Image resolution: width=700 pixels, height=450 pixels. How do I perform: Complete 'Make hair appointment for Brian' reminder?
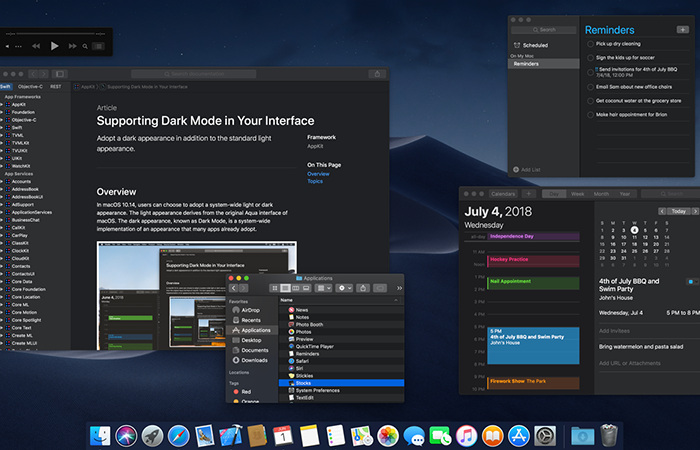pos(591,115)
